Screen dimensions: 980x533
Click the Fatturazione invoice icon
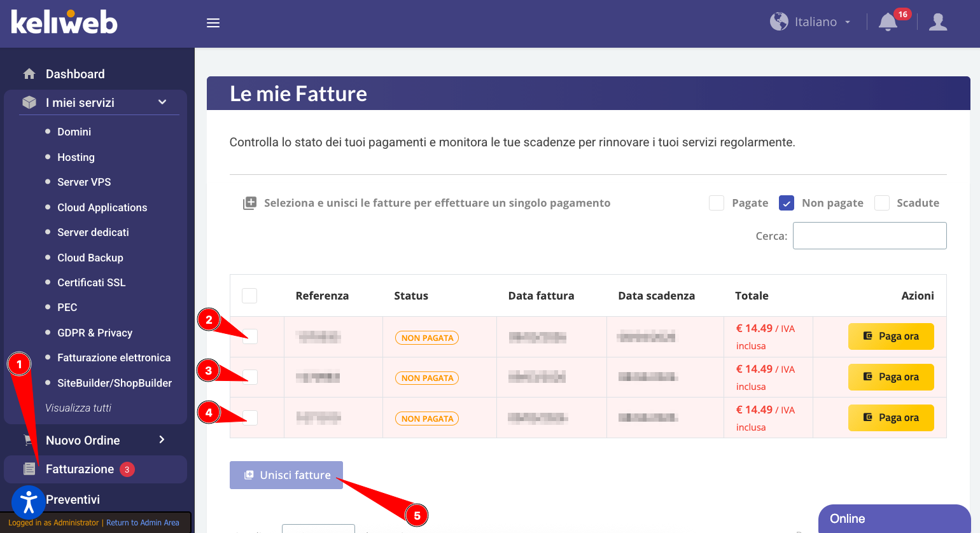(29, 469)
